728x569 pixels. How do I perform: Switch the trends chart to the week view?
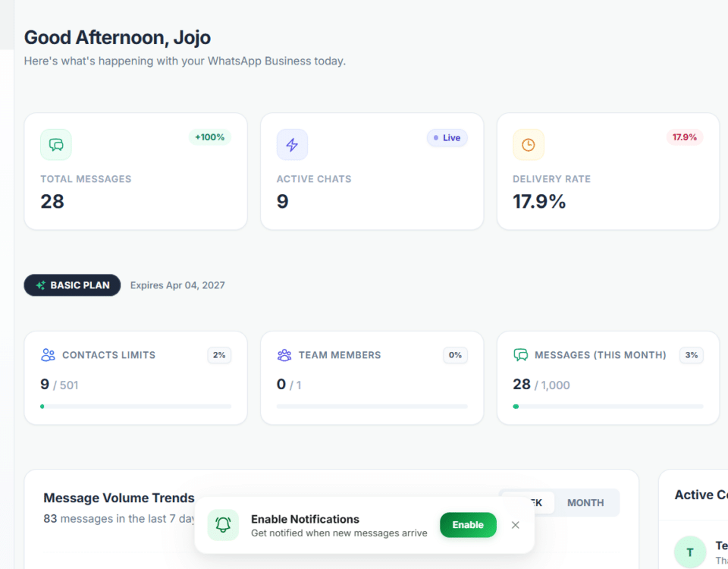pyautogui.click(x=529, y=502)
